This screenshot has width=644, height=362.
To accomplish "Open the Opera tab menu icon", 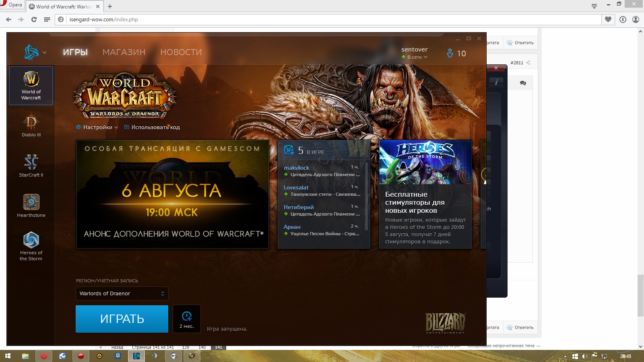I will point(594,6).
